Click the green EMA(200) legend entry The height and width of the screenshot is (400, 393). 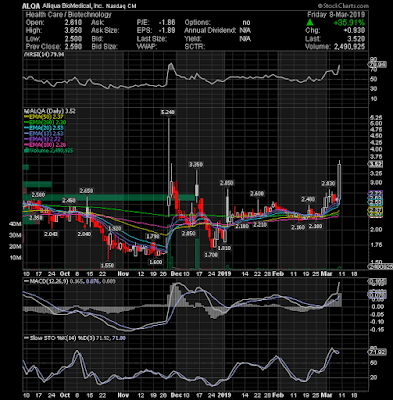(44, 122)
